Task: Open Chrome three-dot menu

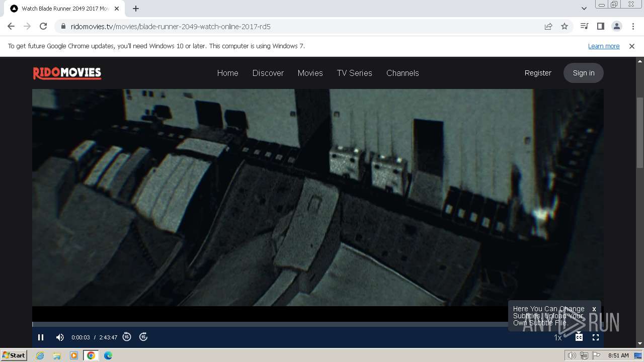Action: [633, 26]
